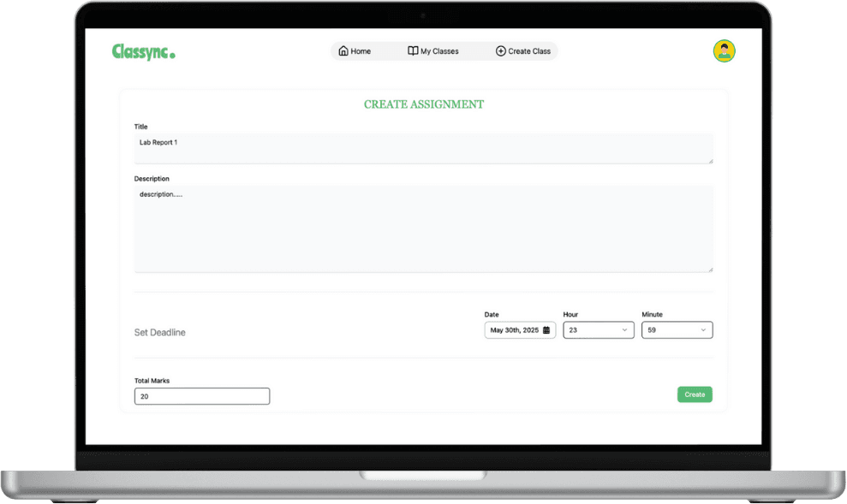Viewport: 847px width, 504px height.
Task: Open the My Classes nav item
Action: point(433,51)
